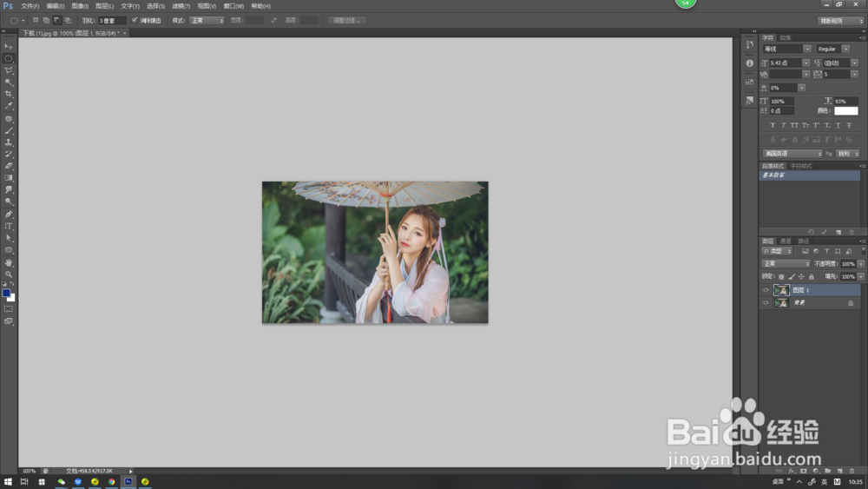Open the workspace switcher button
Viewport: 868px width, 489px height.
coord(840,21)
